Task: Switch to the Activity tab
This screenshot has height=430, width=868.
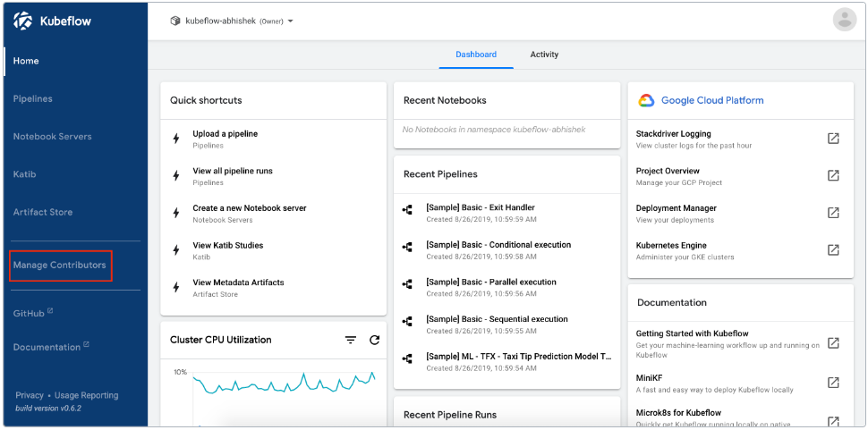Action: coord(544,55)
